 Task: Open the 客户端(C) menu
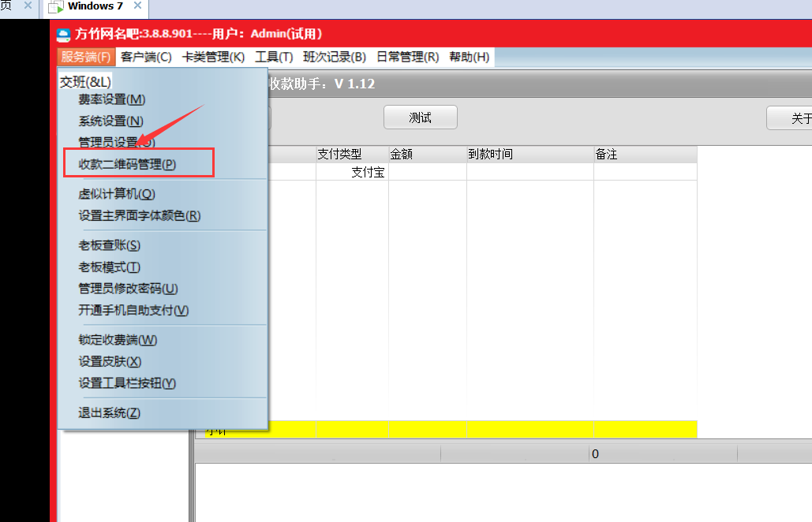tap(146, 57)
